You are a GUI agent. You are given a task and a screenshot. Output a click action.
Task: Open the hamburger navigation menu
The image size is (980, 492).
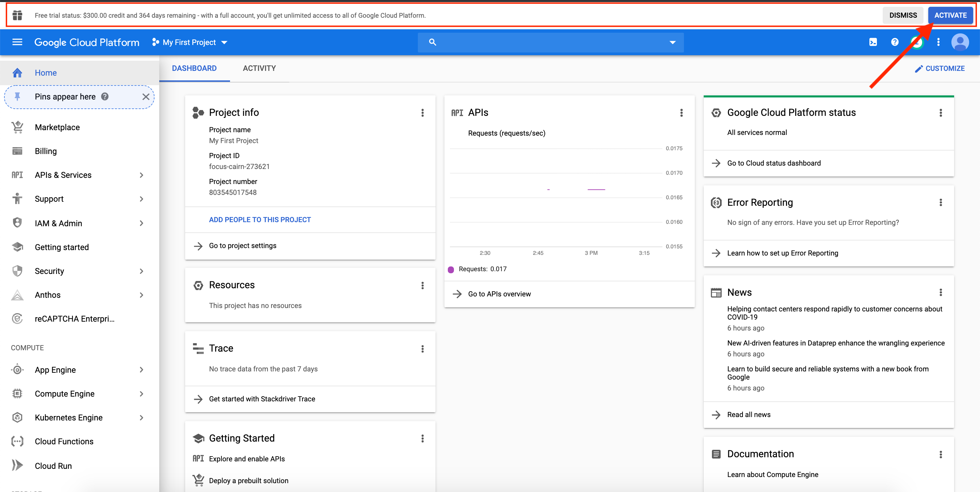(x=17, y=42)
